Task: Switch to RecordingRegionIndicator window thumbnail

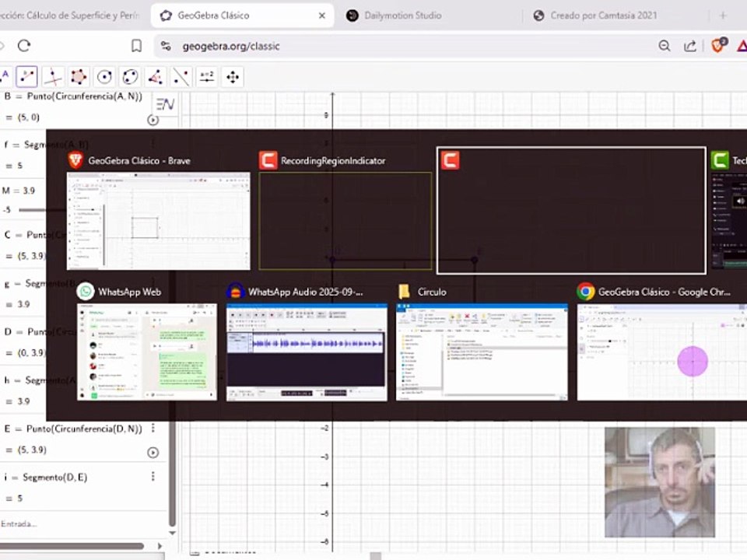Action: coord(345,222)
